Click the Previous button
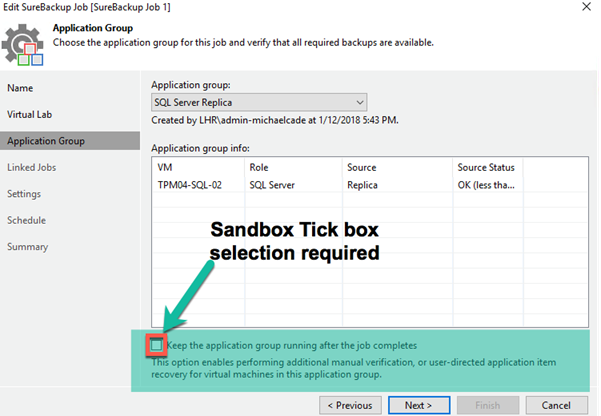The width and height of the screenshot is (601, 416). pyautogui.click(x=350, y=405)
